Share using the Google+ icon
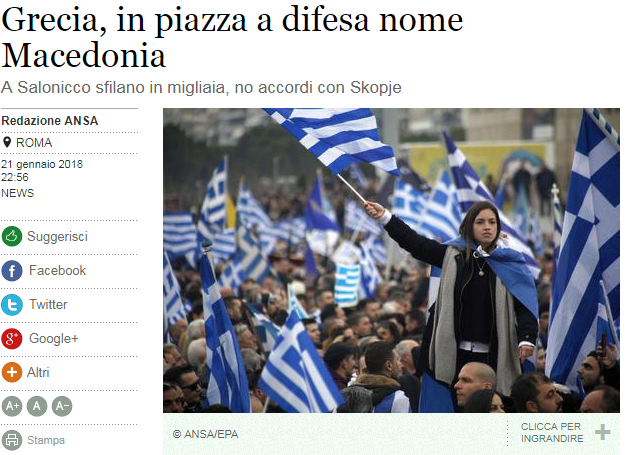Viewport: 634px width, 455px height. point(12,339)
